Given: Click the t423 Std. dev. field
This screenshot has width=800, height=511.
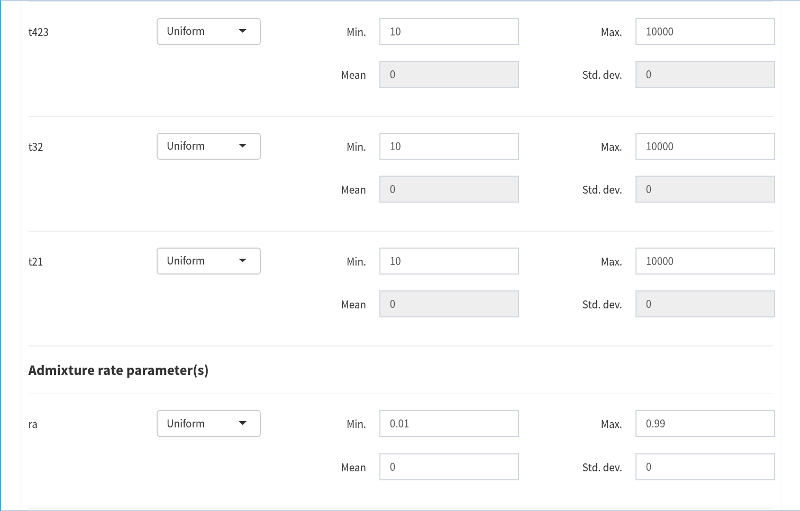Looking at the screenshot, I should pos(704,75).
